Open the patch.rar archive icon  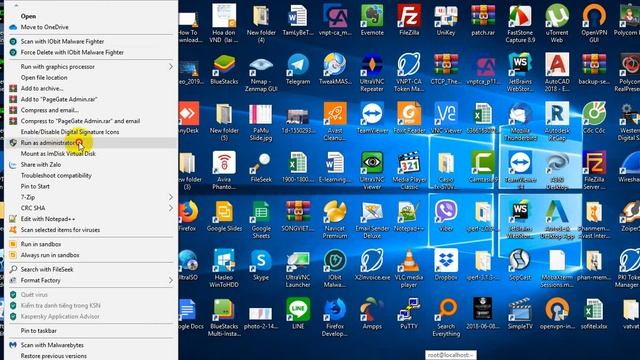483,20
